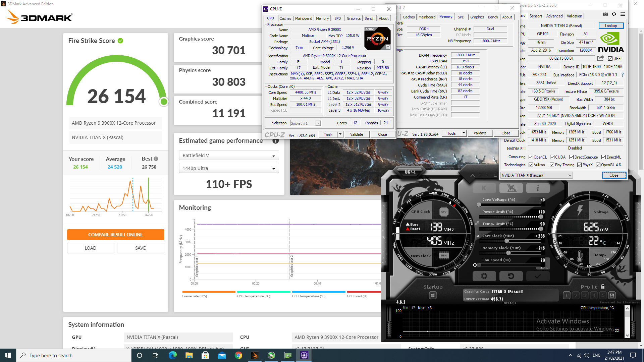Click the curve icon beside Core Clock
The height and width of the screenshot is (362, 644).
point(478,236)
